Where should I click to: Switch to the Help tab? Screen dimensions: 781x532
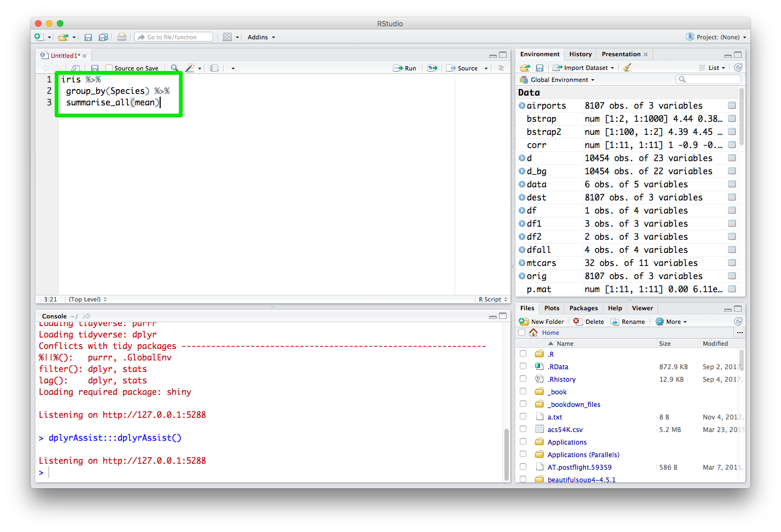tap(615, 308)
